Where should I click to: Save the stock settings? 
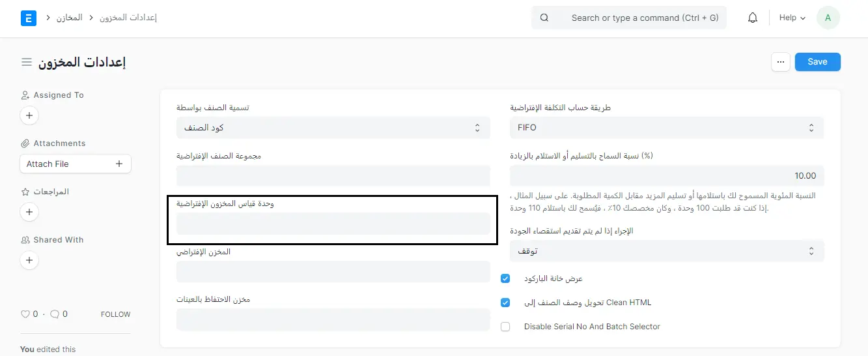pos(817,62)
